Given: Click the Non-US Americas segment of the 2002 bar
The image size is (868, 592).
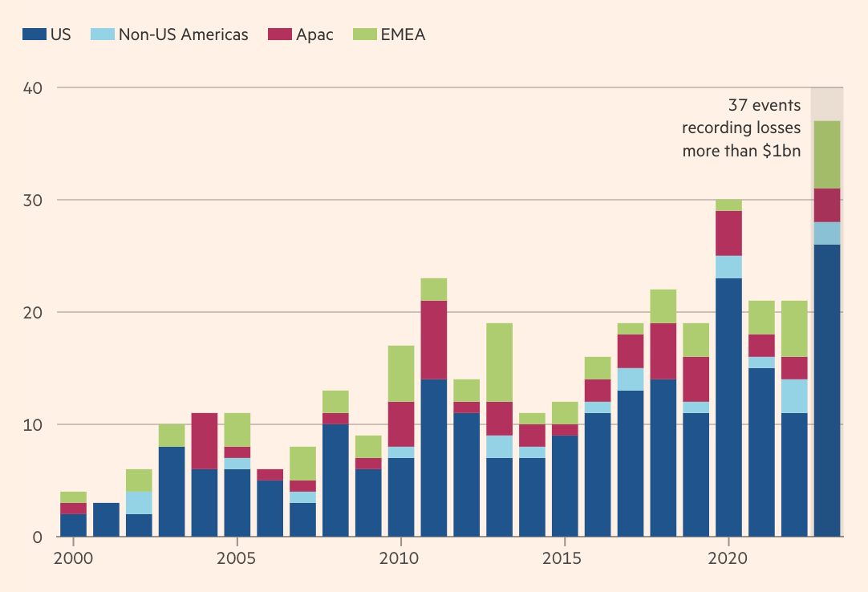Looking at the screenshot, I should 139,503.
